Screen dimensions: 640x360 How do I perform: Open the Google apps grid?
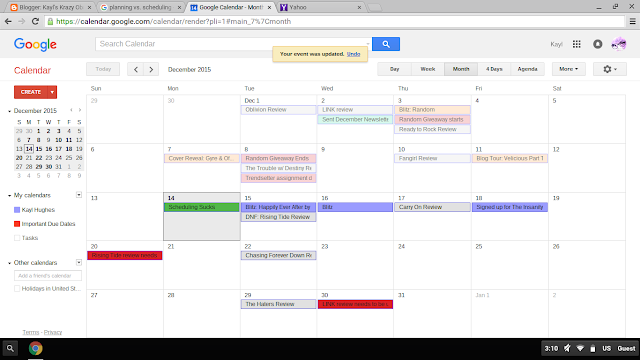tap(576, 44)
